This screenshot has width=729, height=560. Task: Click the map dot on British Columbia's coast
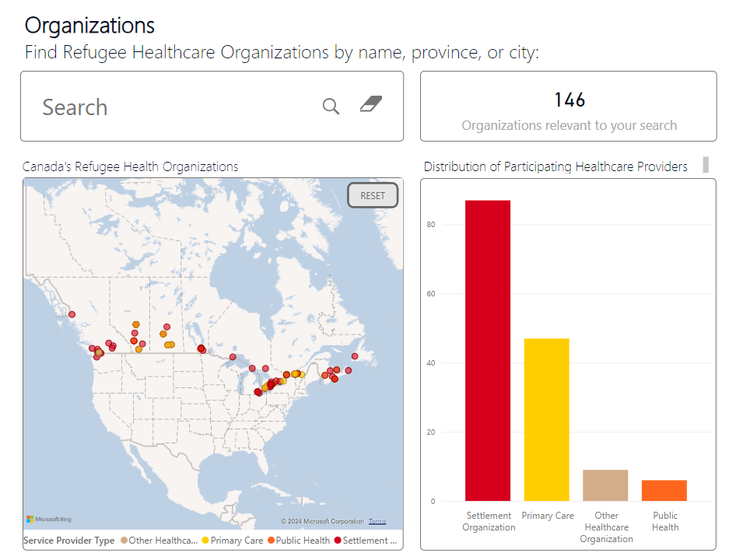pos(72,315)
